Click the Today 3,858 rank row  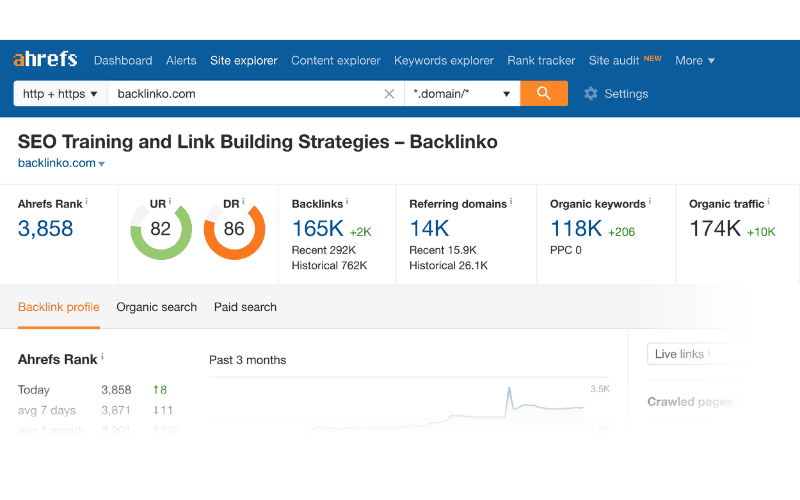coord(93,390)
